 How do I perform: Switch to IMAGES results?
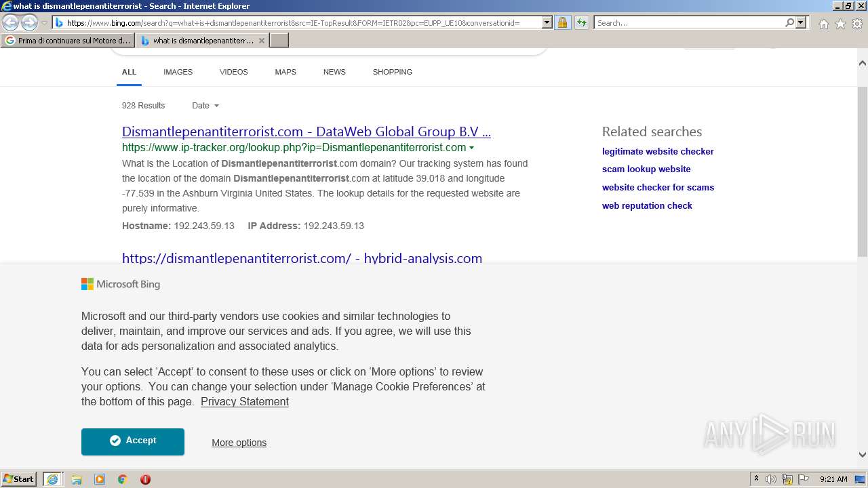point(178,72)
